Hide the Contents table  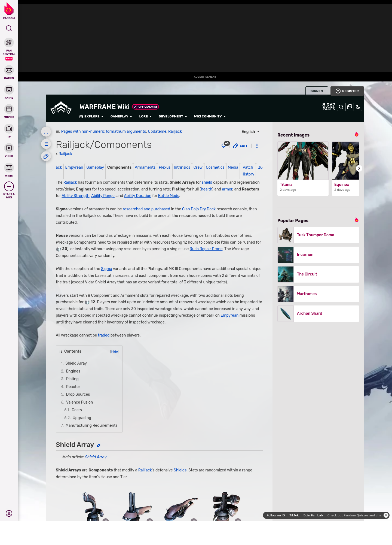[114, 352]
